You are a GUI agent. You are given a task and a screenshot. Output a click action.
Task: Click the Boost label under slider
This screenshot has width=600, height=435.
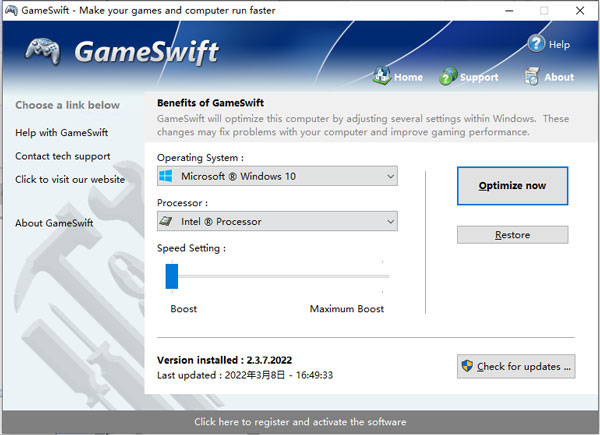[x=184, y=309]
